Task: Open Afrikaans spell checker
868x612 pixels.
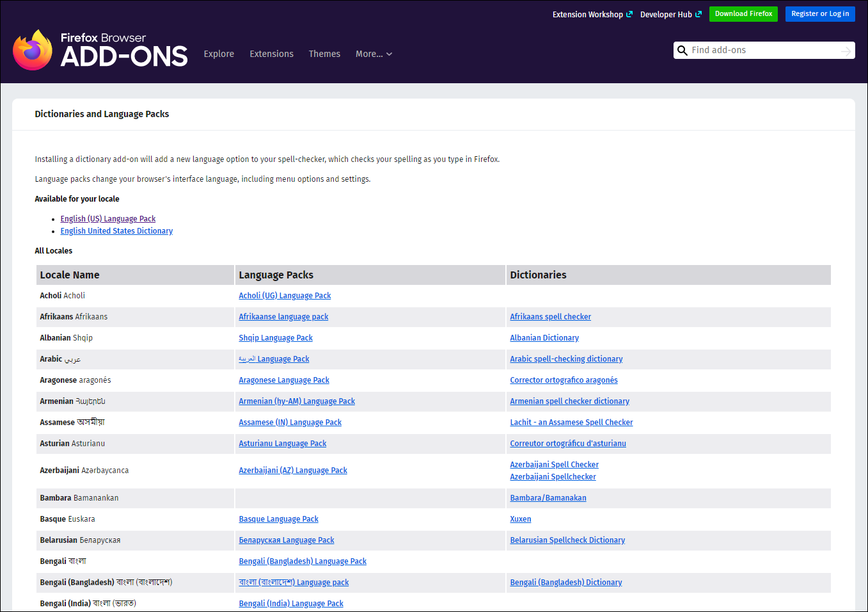Action: (550, 317)
